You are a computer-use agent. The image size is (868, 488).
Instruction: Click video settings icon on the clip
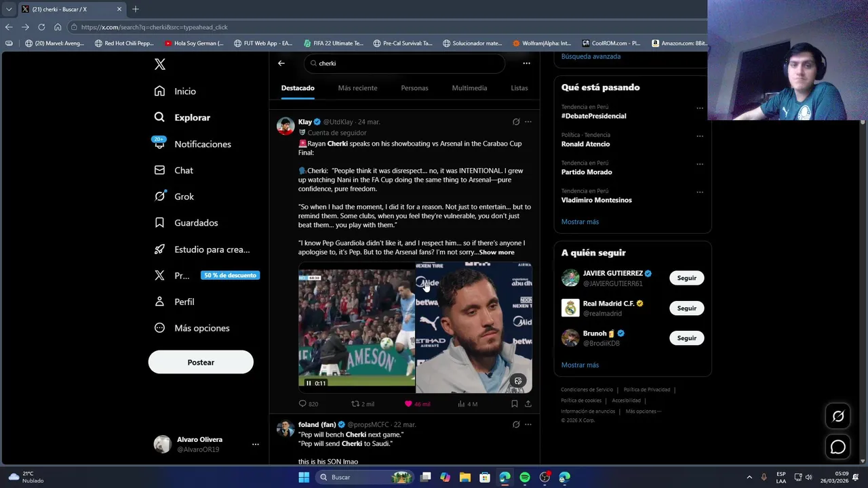click(518, 381)
